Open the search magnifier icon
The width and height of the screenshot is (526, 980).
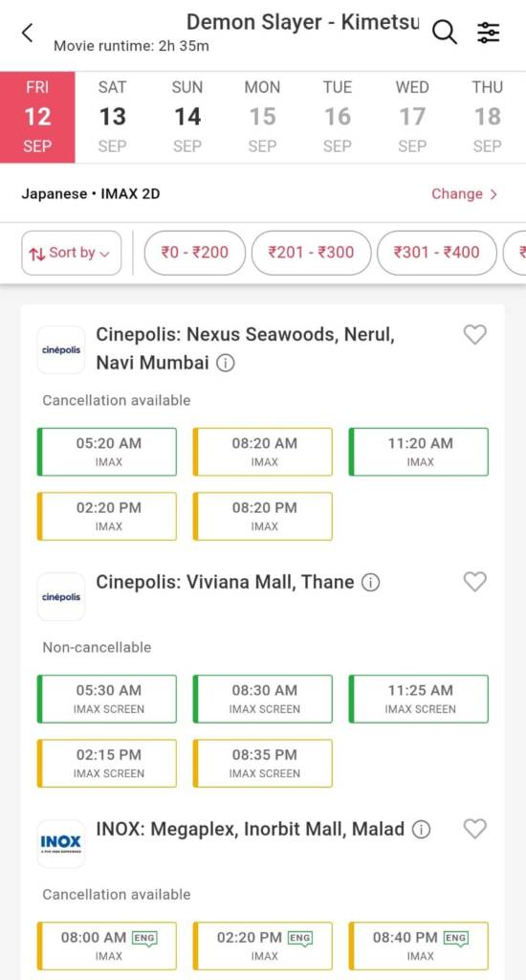444,32
